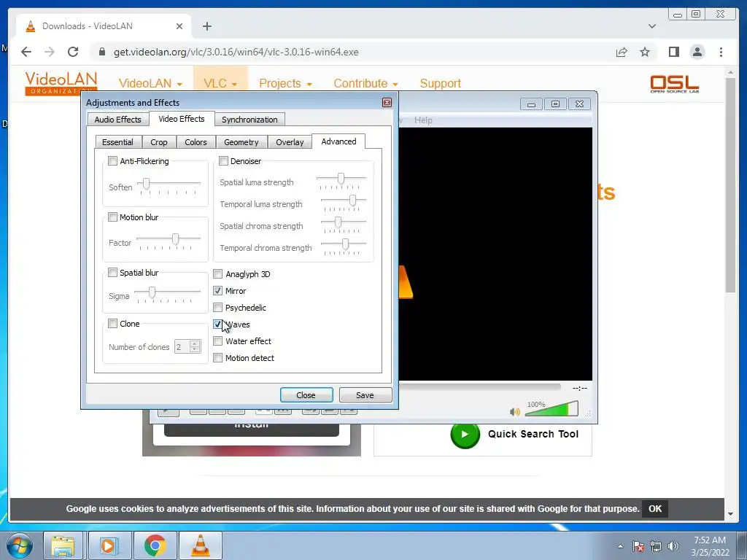
Task: Open Windows Media Player taskbar icon
Action: pyautogui.click(x=108, y=545)
